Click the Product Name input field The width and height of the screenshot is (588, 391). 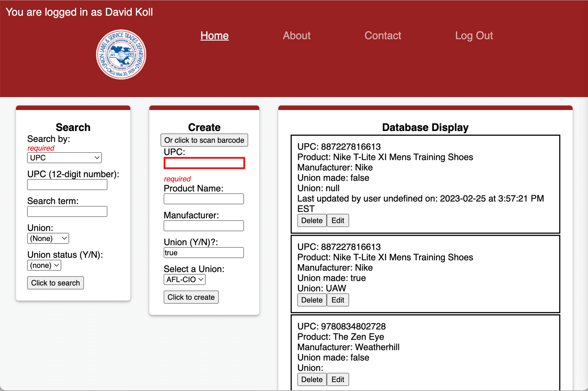(x=204, y=199)
